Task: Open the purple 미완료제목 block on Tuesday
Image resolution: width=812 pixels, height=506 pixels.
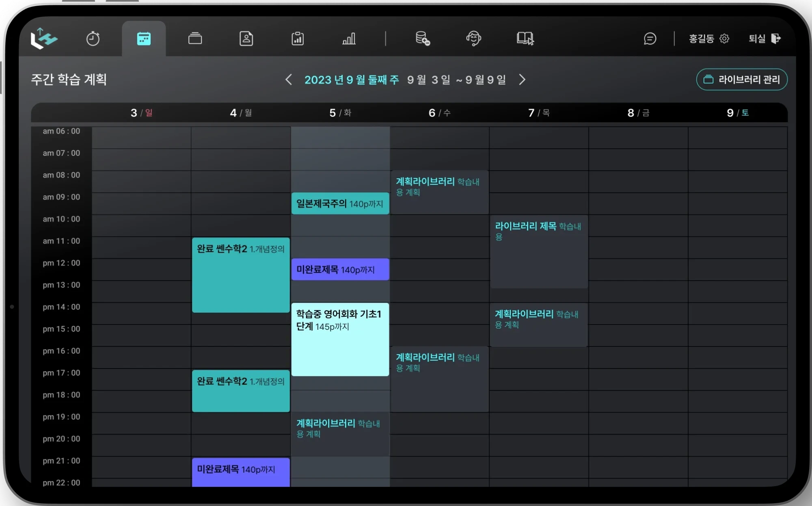Action: pos(340,270)
